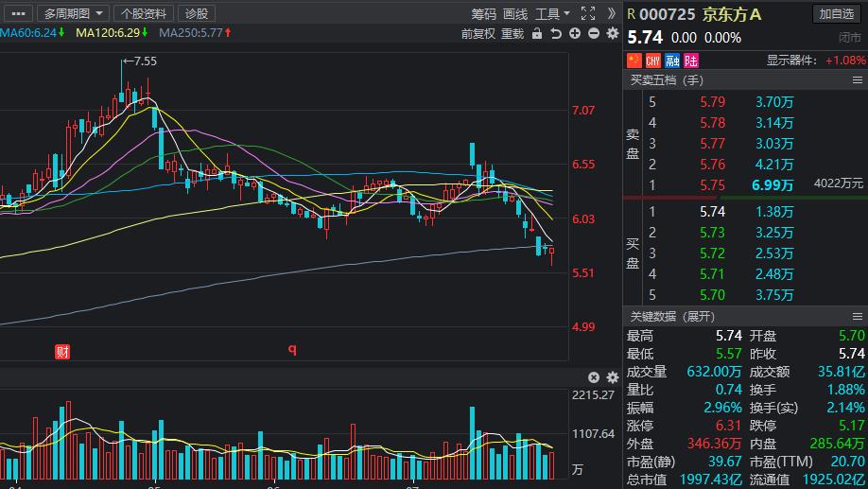Click the buy-sell ratio red-green bar
The width and height of the screenshot is (868, 489).
pos(745,198)
